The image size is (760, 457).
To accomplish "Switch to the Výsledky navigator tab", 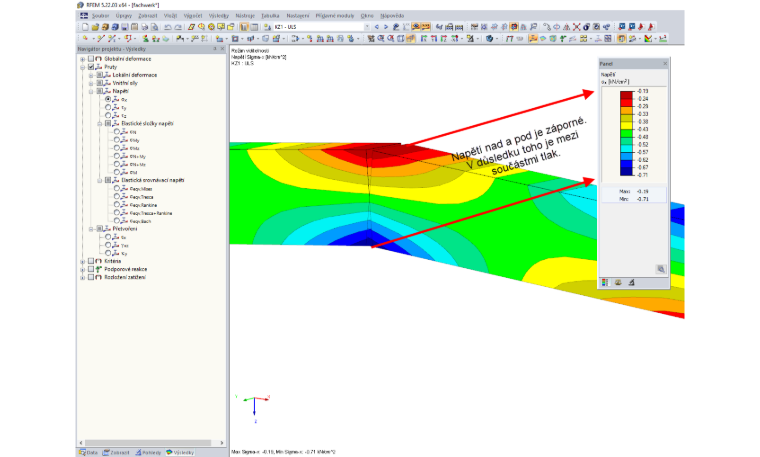I will coord(180,452).
